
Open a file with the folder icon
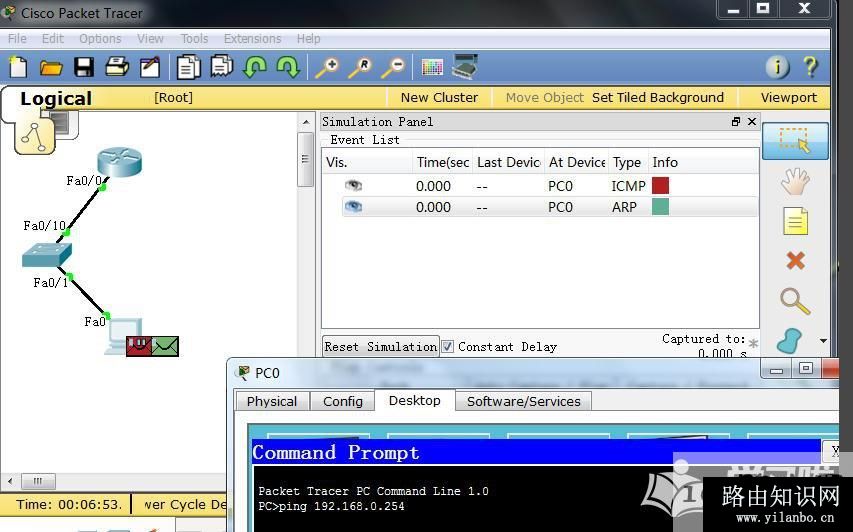51,67
